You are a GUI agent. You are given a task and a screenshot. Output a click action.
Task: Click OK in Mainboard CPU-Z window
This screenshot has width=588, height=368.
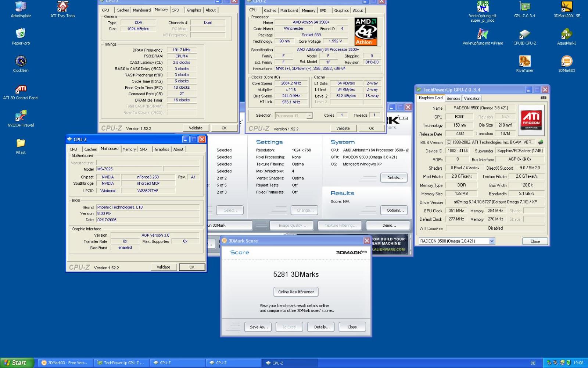pyautogui.click(x=192, y=267)
